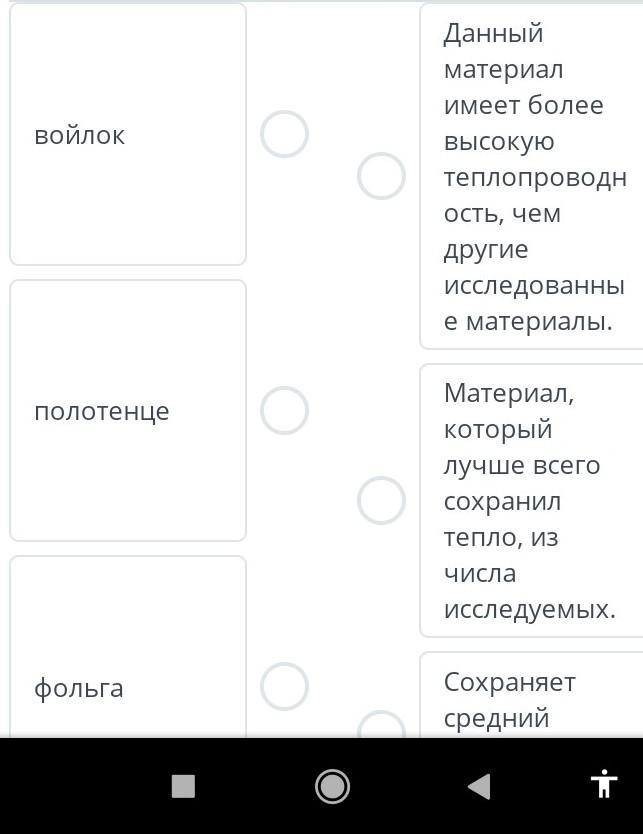
Task: Click the войлок answer card
Action: pos(128,134)
